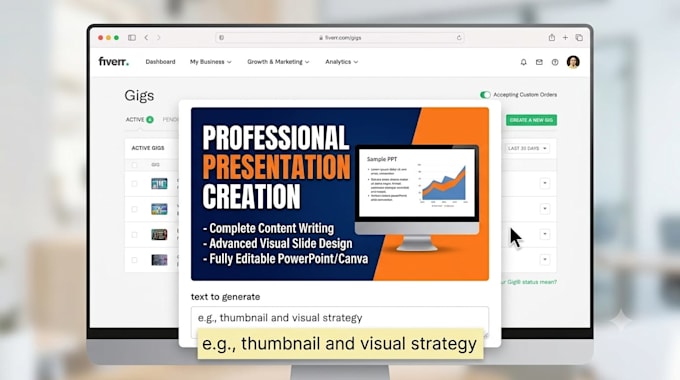Open the help question mark icon

555,62
